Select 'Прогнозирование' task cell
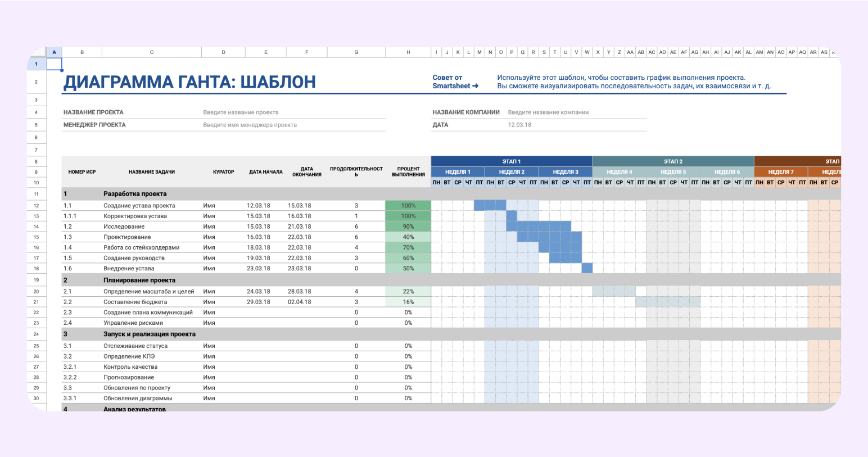Screen dimensions: 868x457 152,378
